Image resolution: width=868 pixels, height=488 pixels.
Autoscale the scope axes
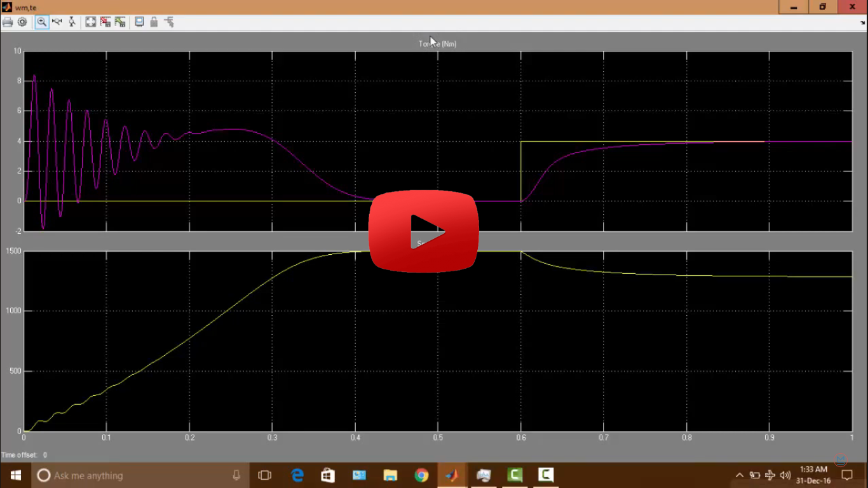click(91, 22)
